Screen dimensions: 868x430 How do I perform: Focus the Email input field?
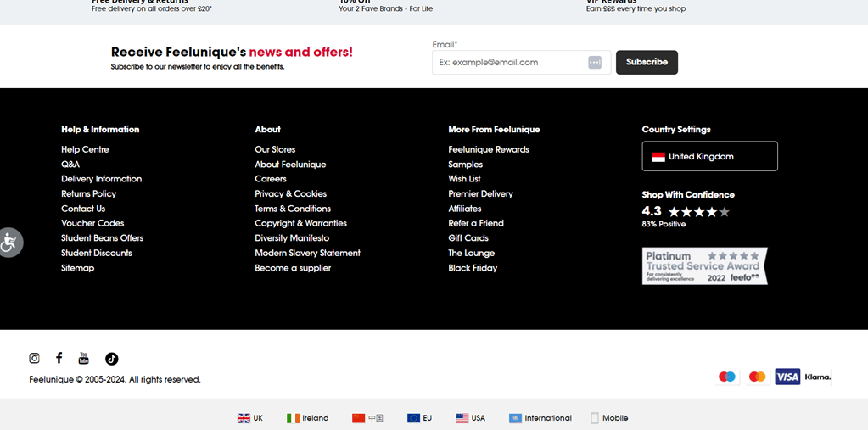point(522,63)
